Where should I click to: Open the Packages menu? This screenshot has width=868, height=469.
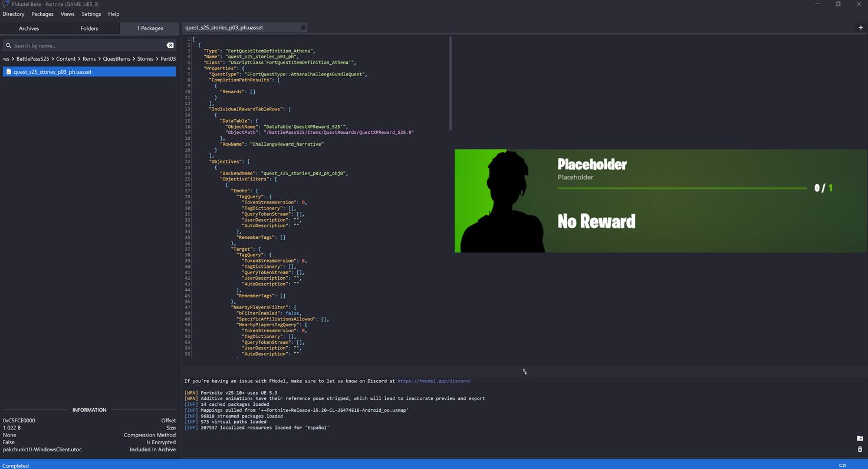pyautogui.click(x=42, y=14)
